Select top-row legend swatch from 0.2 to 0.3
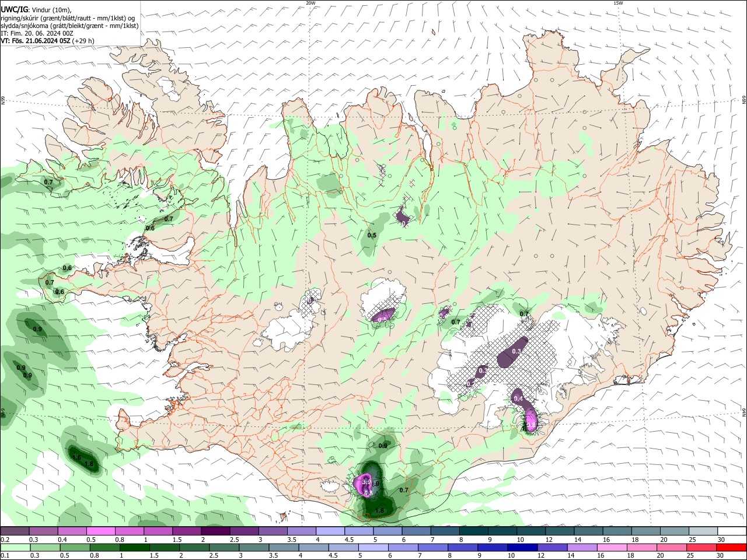 tap(15, 531)
